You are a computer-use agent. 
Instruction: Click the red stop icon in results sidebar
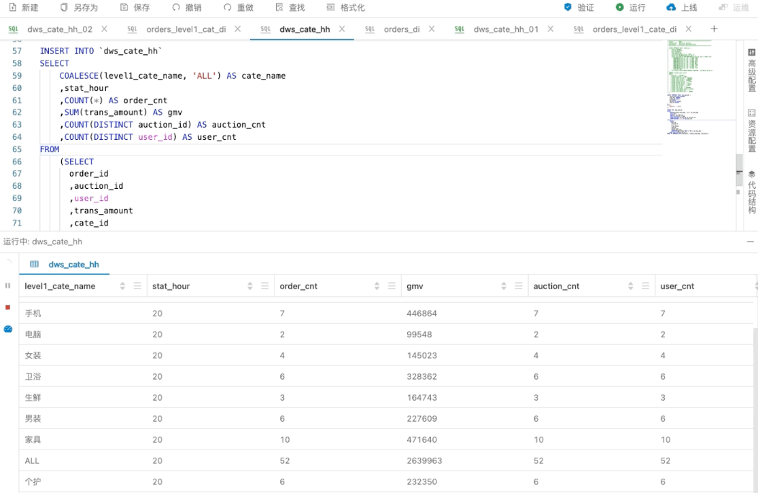tap(8, 307)
